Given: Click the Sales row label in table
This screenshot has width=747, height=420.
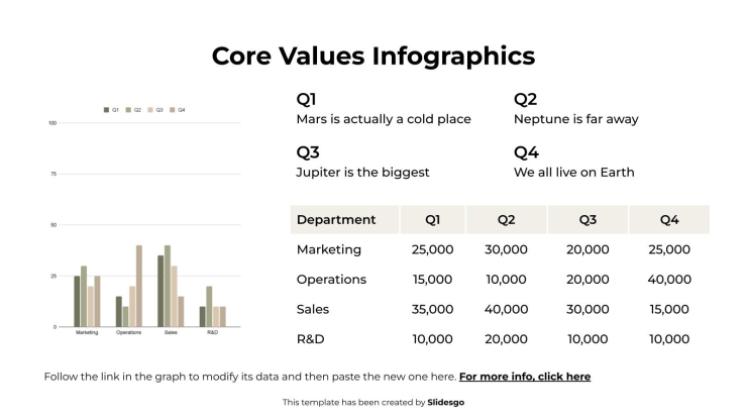Looking at the screenshot, I should [x=313, y=310].
